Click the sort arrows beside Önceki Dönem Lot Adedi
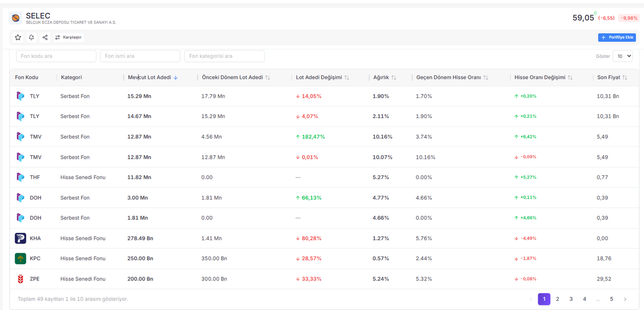The image size is (644, 310). [x=268, y=78]
